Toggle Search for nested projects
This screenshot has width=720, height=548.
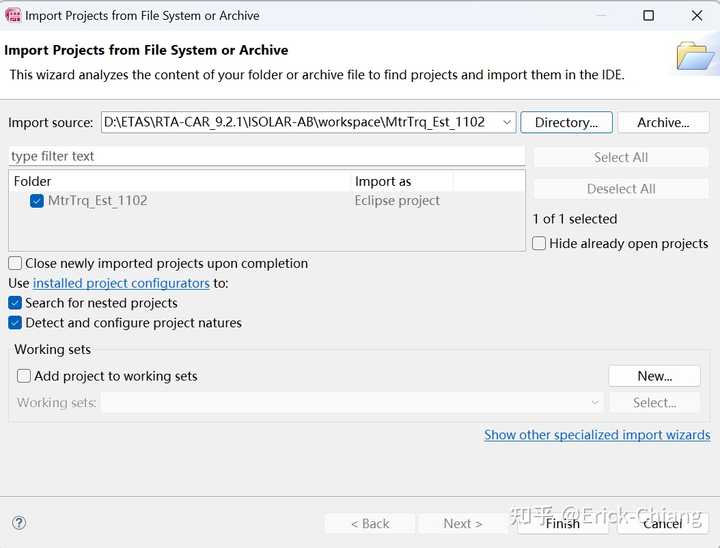(x=15, y=303)
